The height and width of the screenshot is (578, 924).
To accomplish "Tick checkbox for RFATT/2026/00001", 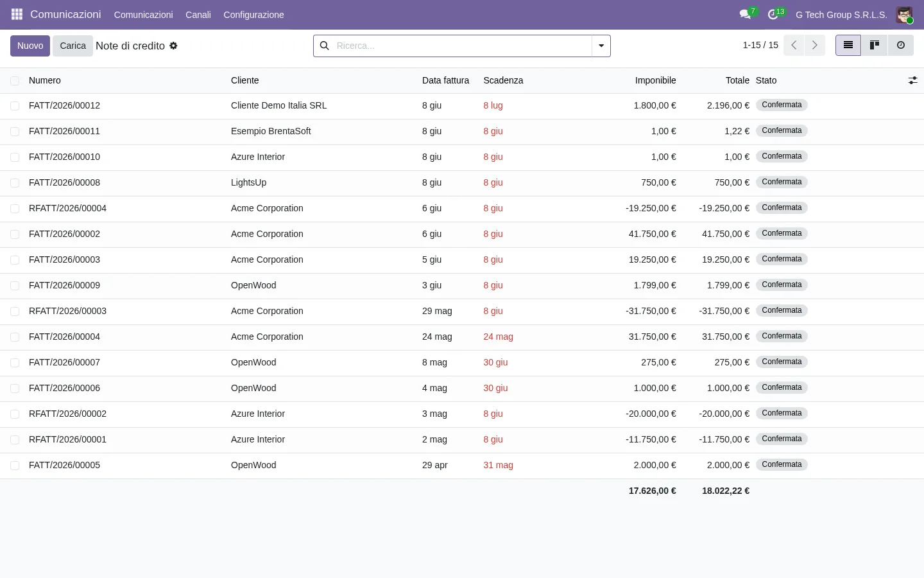I will (x=15, y=440).
